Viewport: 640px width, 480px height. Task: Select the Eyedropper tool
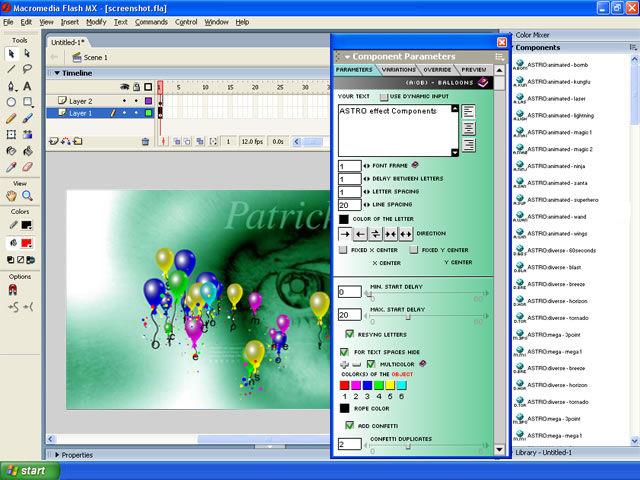[11, 167]
